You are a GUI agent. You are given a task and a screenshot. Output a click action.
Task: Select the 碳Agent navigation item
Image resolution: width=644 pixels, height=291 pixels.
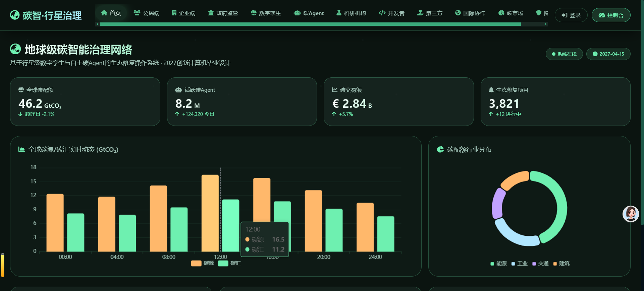309,13
